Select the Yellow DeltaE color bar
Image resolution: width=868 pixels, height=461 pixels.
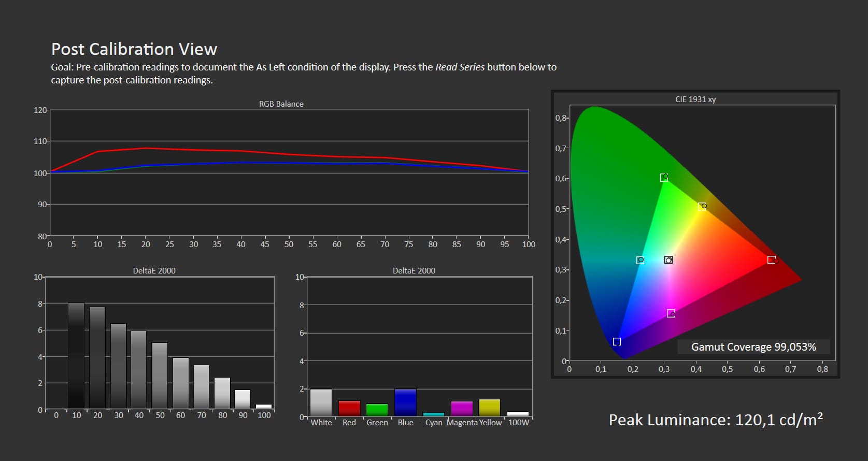point(490,408)
